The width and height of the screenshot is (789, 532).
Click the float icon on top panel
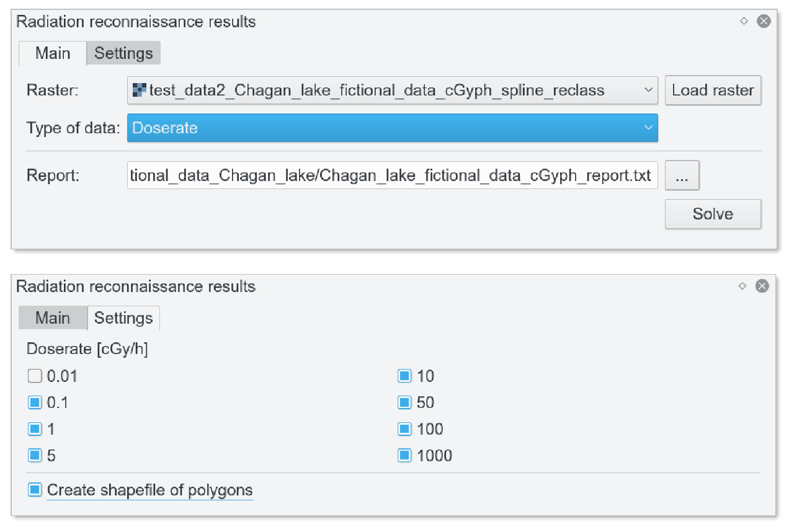(744, 21)
